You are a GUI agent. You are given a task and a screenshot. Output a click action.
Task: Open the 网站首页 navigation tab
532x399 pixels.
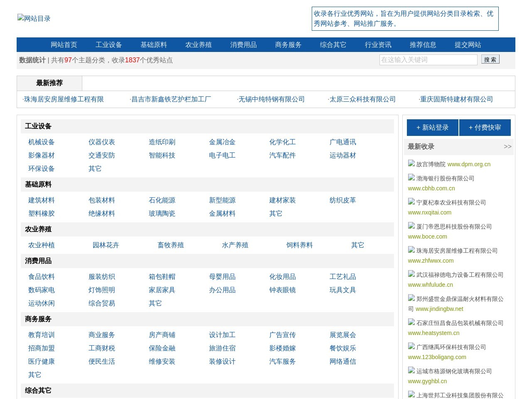coord(63,44)
